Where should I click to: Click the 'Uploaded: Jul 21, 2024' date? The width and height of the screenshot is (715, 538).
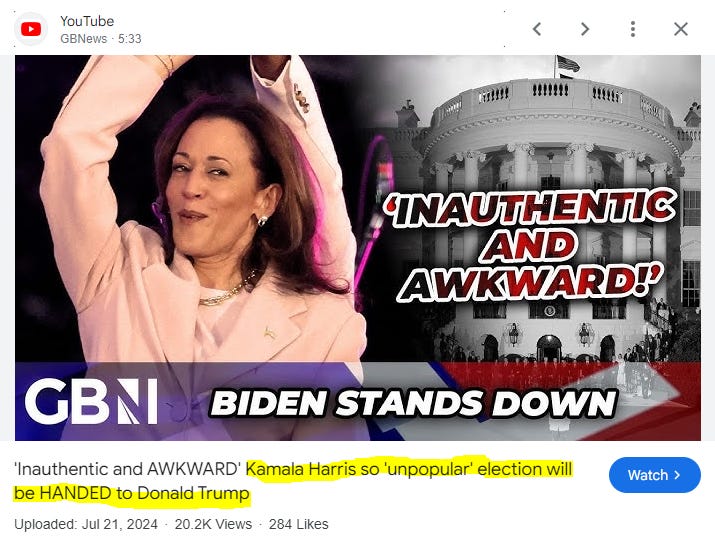[86, 524]
